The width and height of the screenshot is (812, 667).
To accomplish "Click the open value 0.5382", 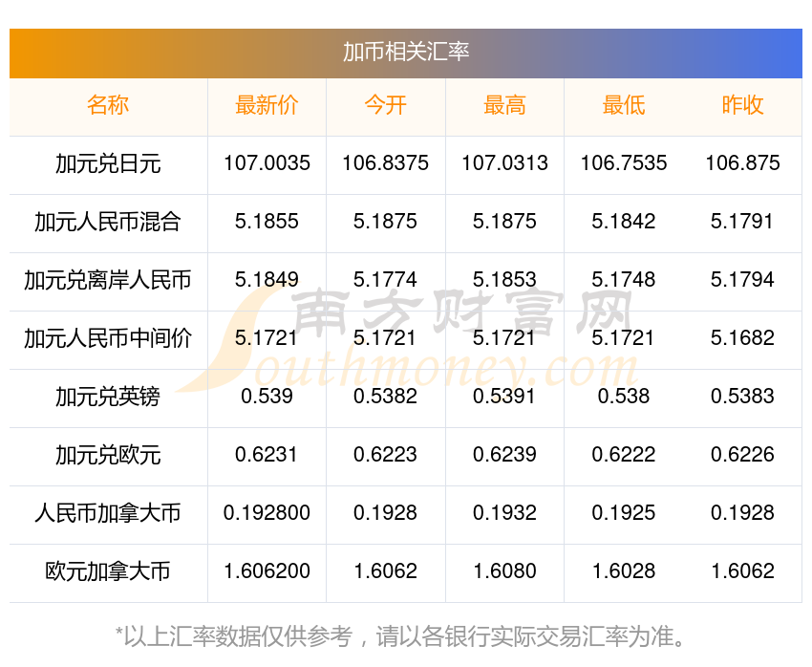I will 385,397.
